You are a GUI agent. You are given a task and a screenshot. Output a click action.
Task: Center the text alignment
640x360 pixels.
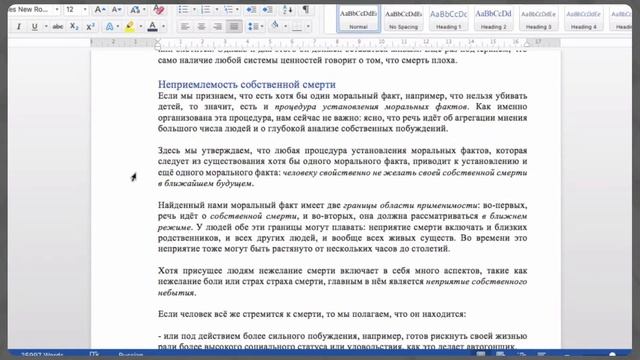coord(201,27)
